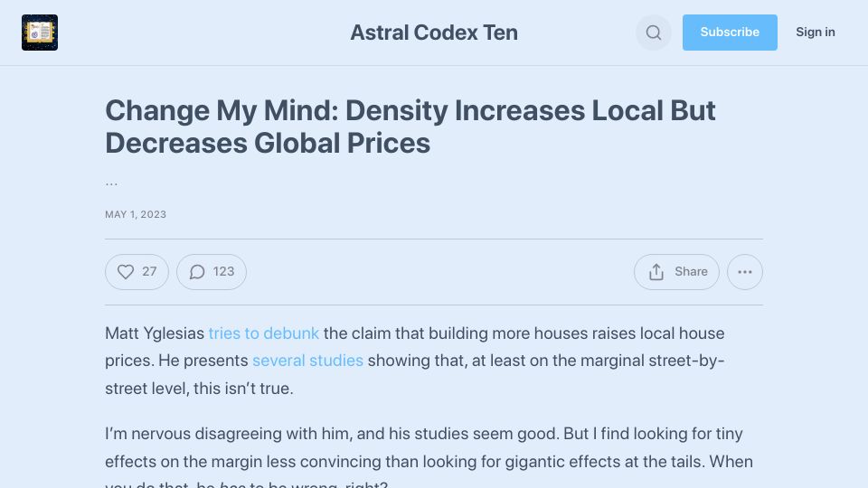The image size is (868, 488).
Task: Like the post with the heart button
Action: pyautogui.click(x=137, y=272)
